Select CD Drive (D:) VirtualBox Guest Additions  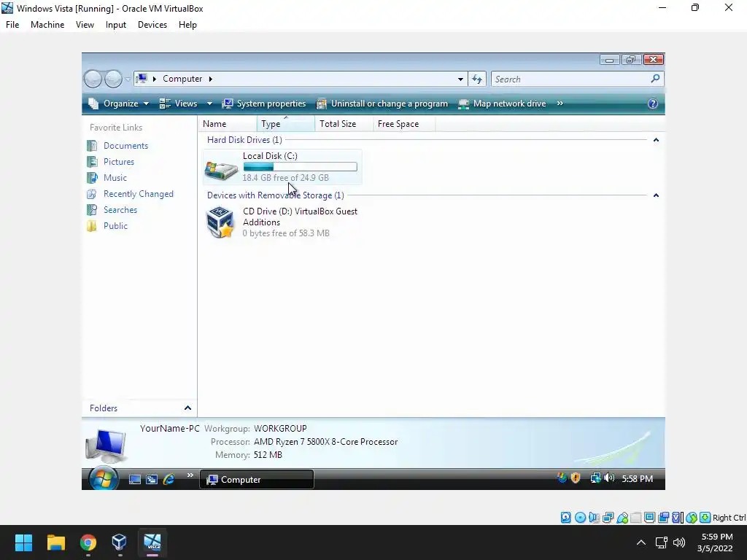point(282,222)
